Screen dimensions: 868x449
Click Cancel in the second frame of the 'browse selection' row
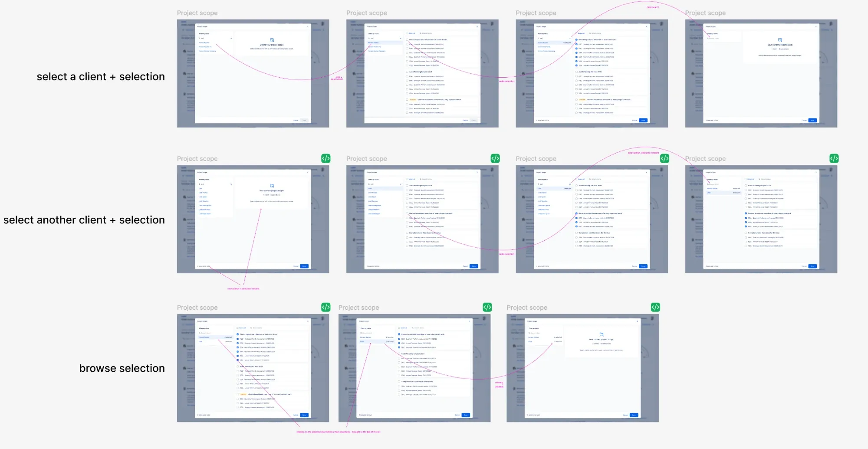[457, 415]
